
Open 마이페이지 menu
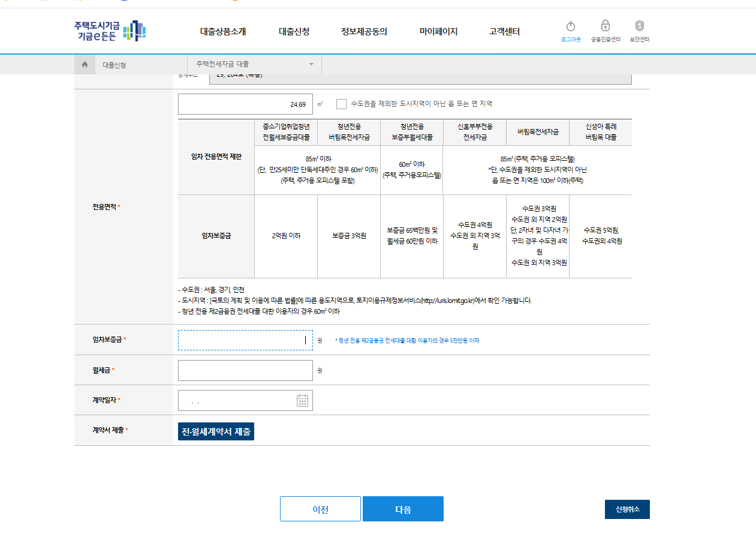pos(438,32)
